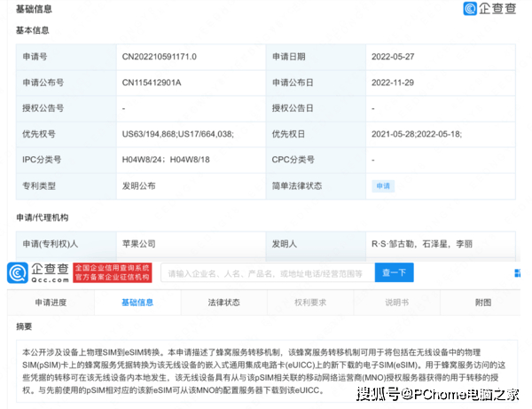532x409 pixels.
Task: Open the 权利要求 tab
Action: pyautogui.click(x=310, y=303)
